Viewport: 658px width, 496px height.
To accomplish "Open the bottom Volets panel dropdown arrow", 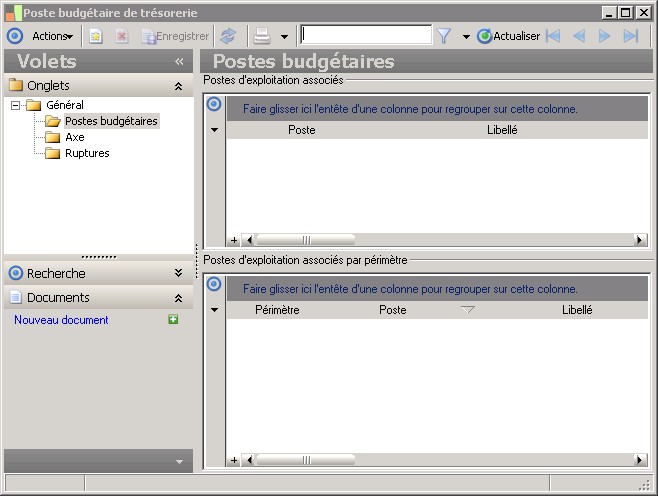I will [179, 462].
